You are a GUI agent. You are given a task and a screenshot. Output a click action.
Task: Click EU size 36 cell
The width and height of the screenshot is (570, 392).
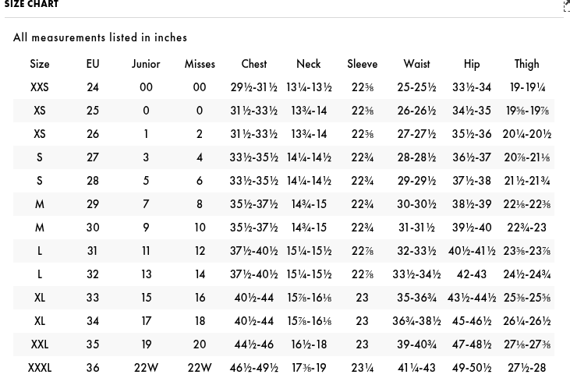pos(93,368)
